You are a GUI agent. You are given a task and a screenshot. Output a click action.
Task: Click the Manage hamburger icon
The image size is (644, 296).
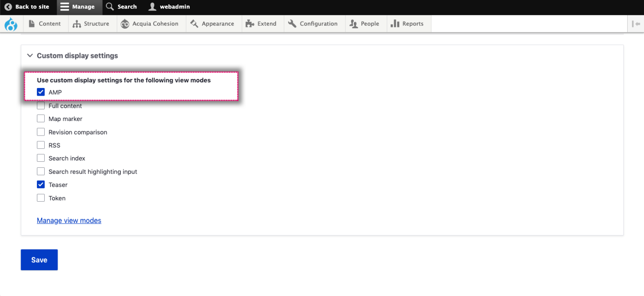64,7
